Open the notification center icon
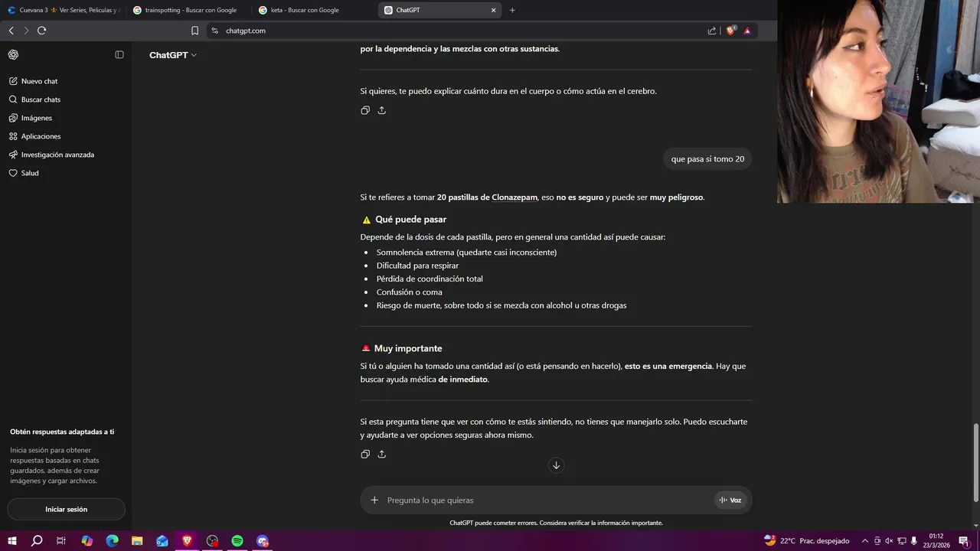Screen dimensions: 980x551 coord(964,541)
